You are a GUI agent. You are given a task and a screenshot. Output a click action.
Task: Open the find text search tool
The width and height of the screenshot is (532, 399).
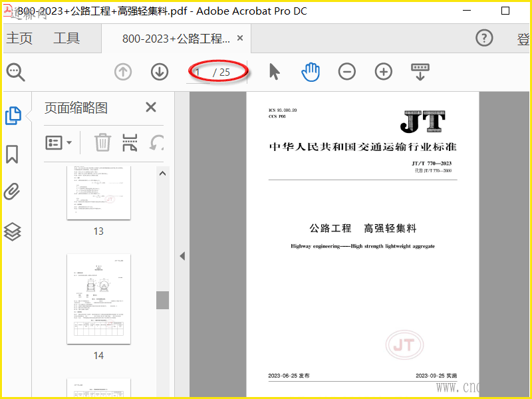(15, 72)
